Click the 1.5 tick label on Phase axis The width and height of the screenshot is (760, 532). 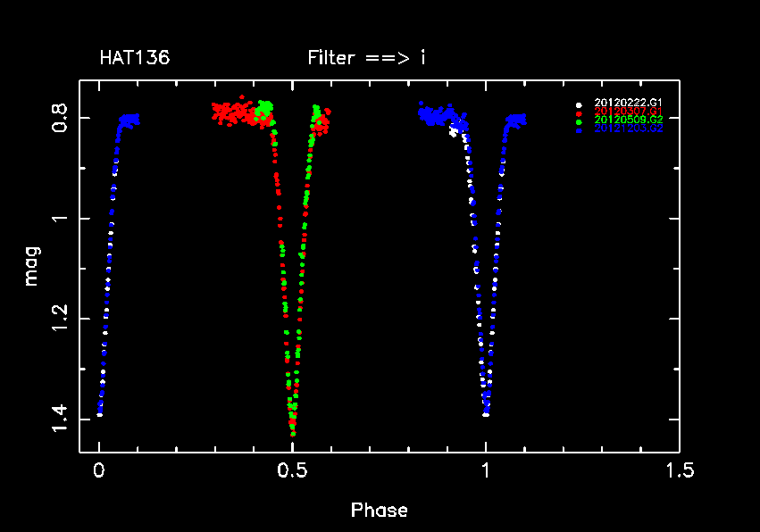tap(679, 470)
